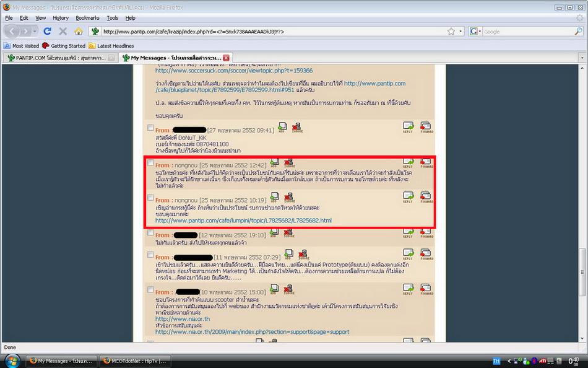588x368 pixels.
Task: Reply to the 07:29 message
Action: click(408, 254)
